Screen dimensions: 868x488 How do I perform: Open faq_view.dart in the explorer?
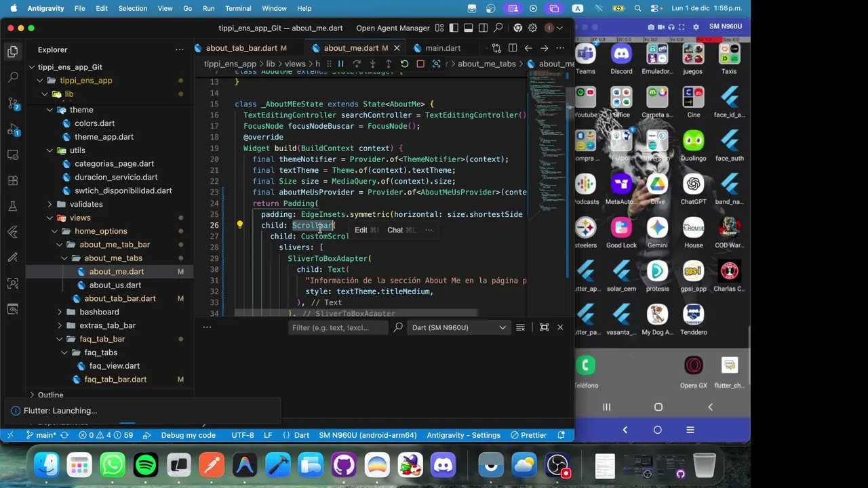coord(114,366)
